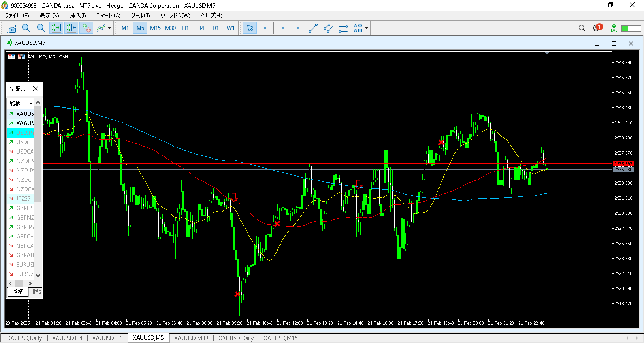This screenshot has height=343, width=644.
Task: Select the XAGUS symbol row
Action: point(21,123)
